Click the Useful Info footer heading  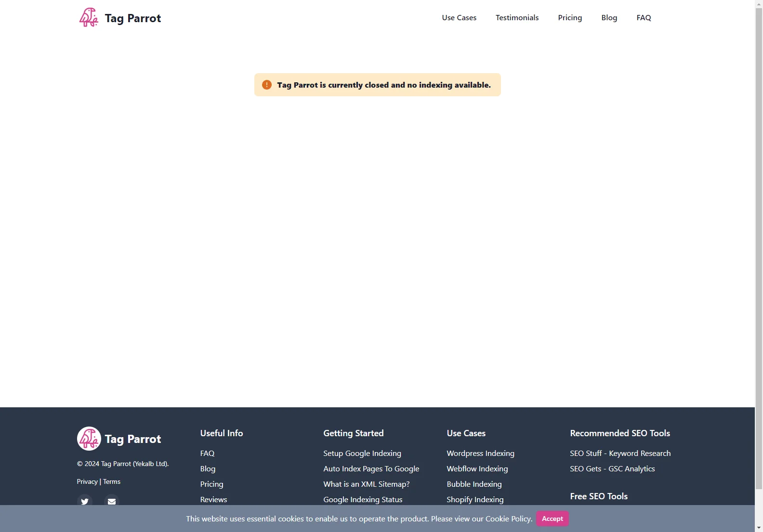tap(222, 433)
